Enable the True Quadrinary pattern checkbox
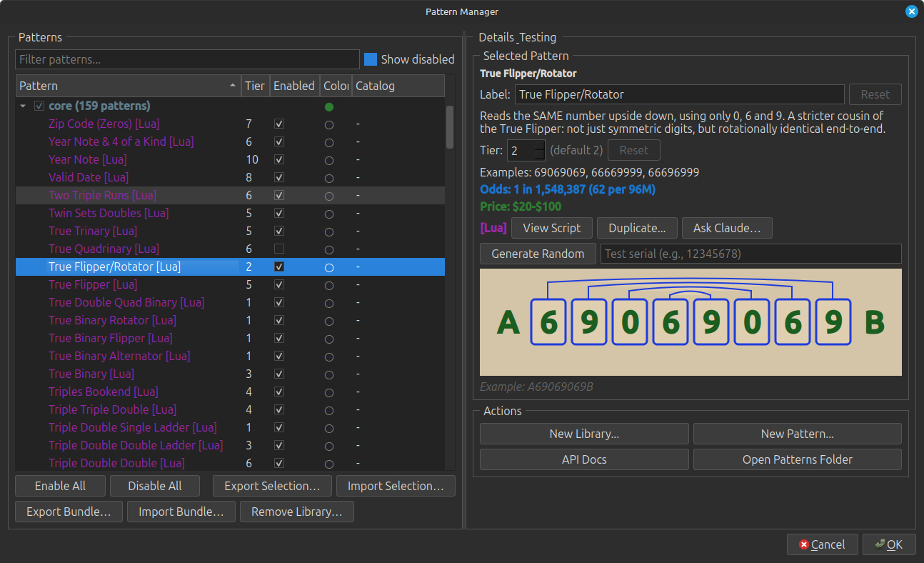 click(279, 249)
